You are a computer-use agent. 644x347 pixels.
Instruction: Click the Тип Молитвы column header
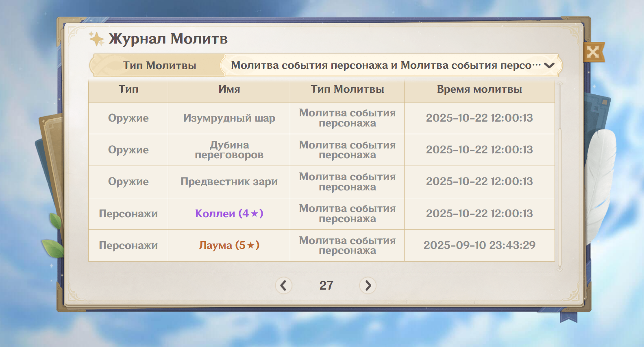[347, 89]
